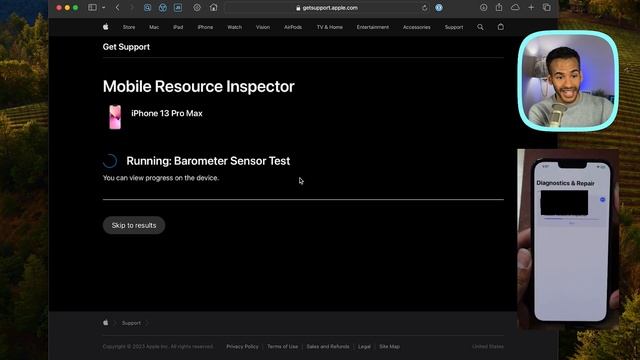Image resolution: width=640 pixels, height=360 pixels.
Task: Click the progress bar on the phone screen
Action: [571, 219]
